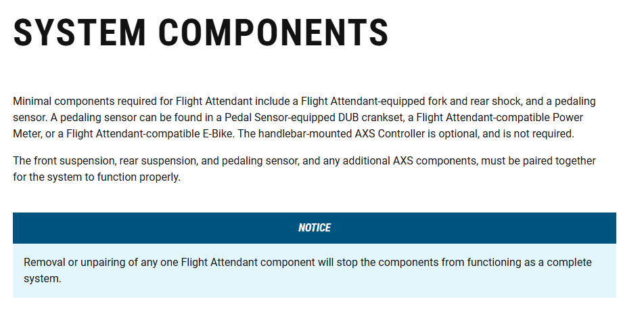Click the SYSTEM COMPONENTS heading
Screen dimensions: 644x312
(201, 32)
